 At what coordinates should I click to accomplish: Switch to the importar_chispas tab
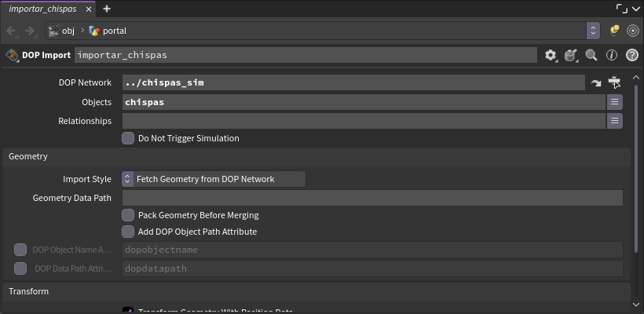click(42, 9)
